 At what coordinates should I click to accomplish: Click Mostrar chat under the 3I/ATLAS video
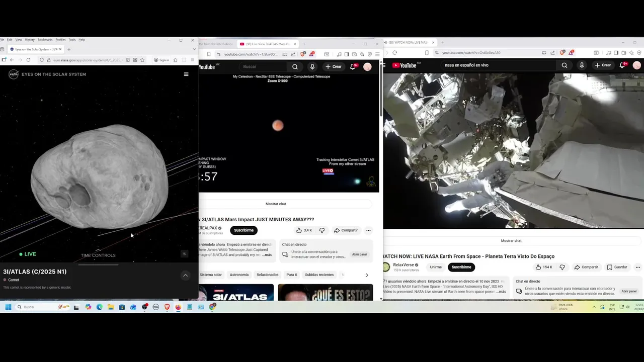pyautogui.click(x=276, y=204)
